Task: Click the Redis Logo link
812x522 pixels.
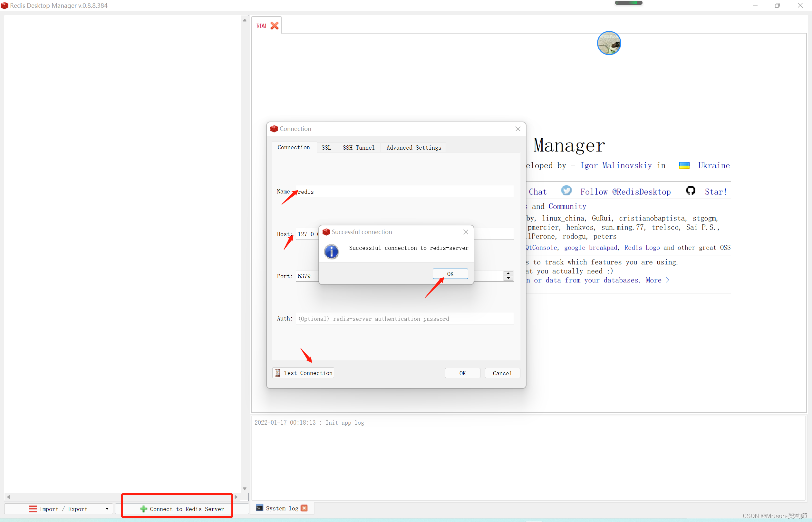Action: coord(642,248)
